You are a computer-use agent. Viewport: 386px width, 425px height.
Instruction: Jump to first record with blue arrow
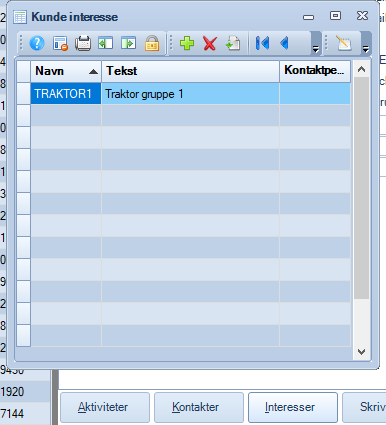pos(262,43)
